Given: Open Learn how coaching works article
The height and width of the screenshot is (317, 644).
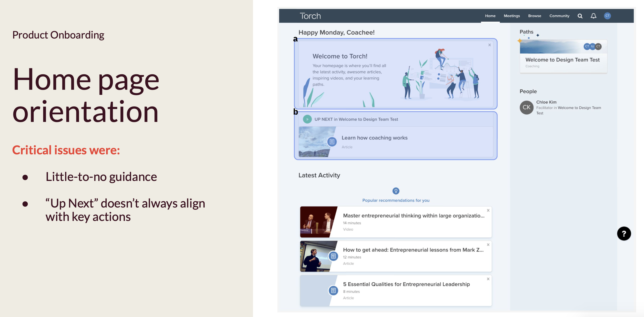Looking at the screenshot, I should click(x=374, y=138).
